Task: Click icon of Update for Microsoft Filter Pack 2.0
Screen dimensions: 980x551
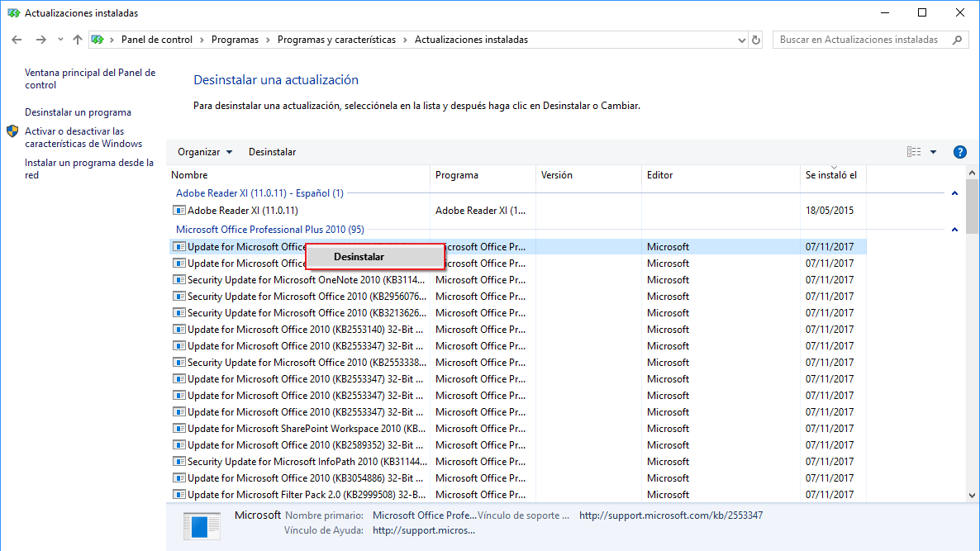Action: point(179,494)
